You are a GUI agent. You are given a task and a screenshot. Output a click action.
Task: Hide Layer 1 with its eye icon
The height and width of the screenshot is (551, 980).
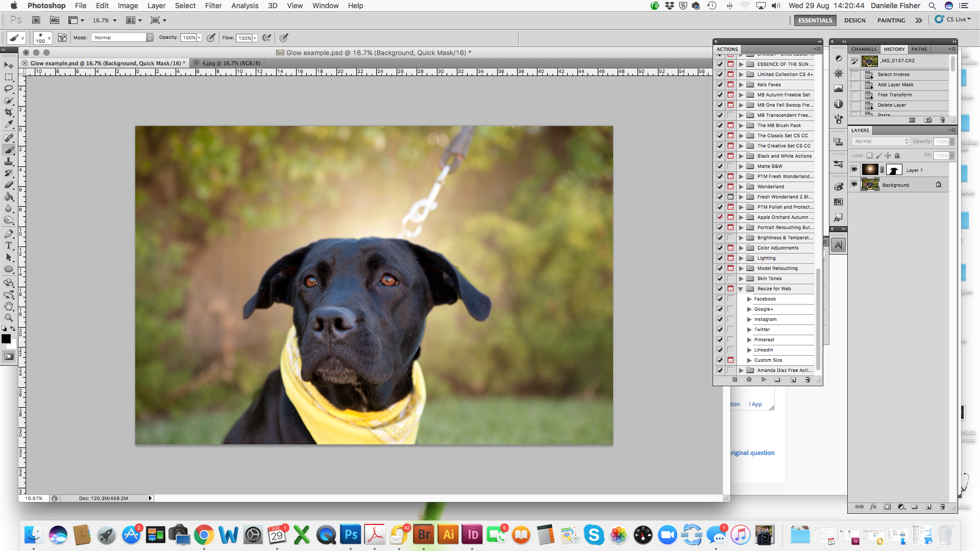(854, 170)
